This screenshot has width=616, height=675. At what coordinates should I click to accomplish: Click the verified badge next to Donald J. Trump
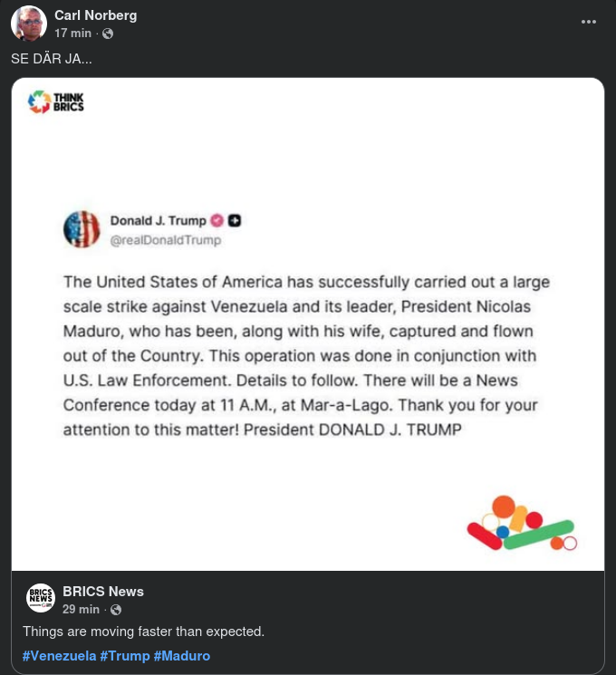coord(217,220)
